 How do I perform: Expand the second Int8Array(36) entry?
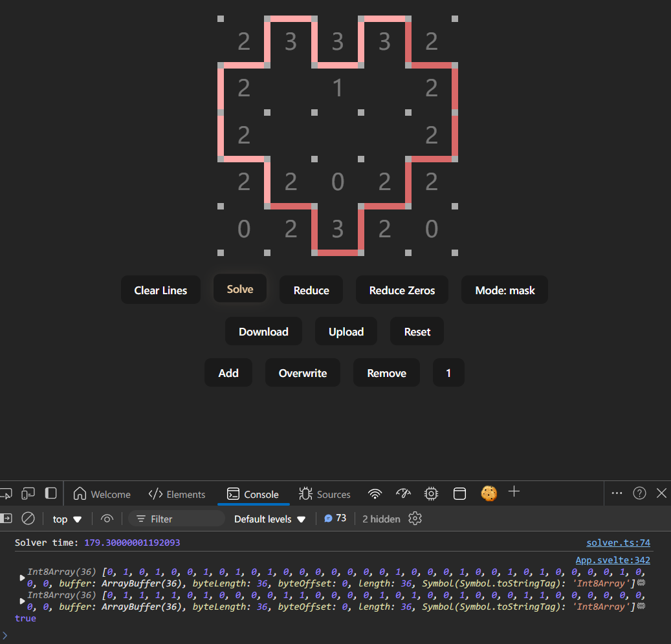pyautogui.click(x=22, y=601)
